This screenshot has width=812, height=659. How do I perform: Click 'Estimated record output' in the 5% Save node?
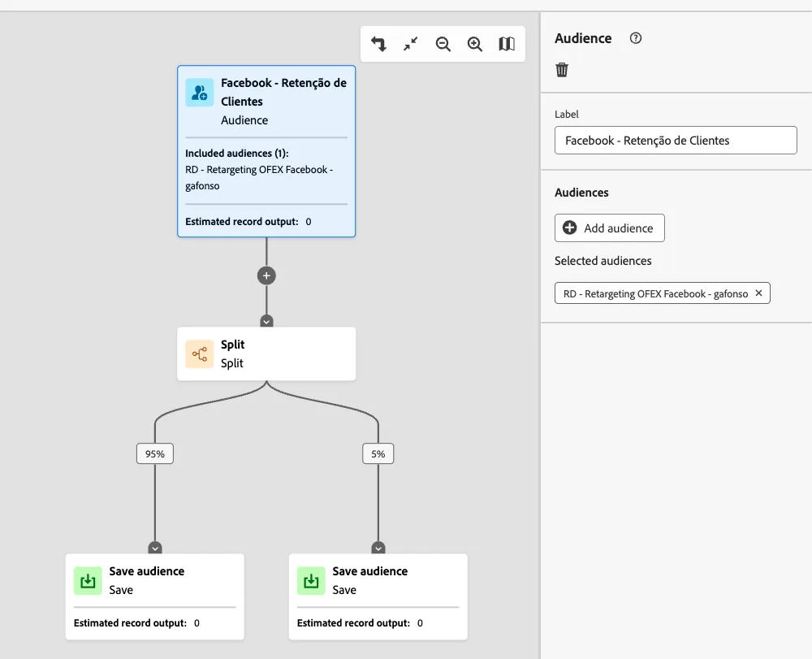coord(353,623)
